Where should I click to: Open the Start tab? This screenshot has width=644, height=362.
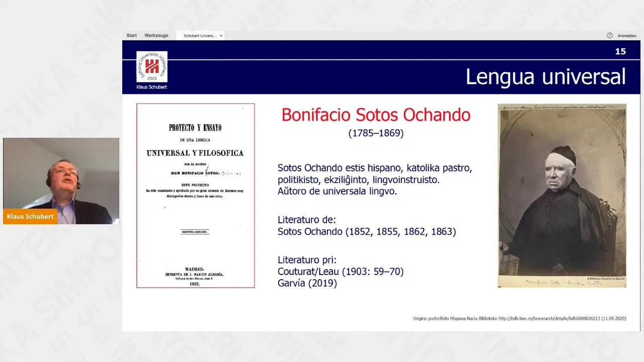[x=132, y=36]
